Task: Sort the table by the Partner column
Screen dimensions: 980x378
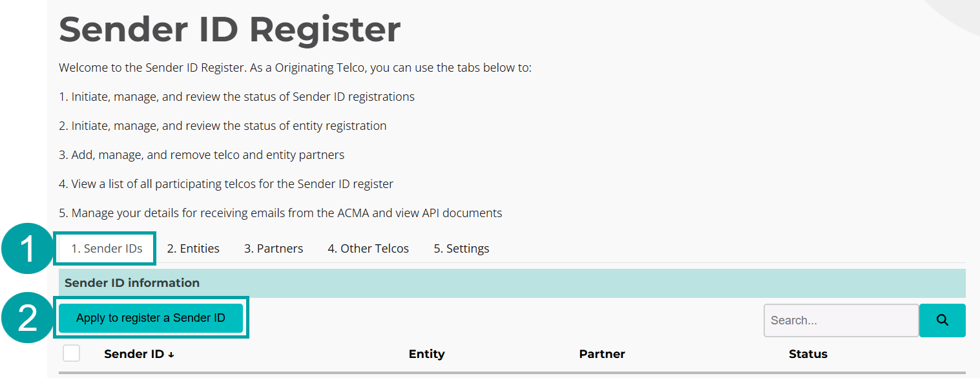Action: coord(601,354)
